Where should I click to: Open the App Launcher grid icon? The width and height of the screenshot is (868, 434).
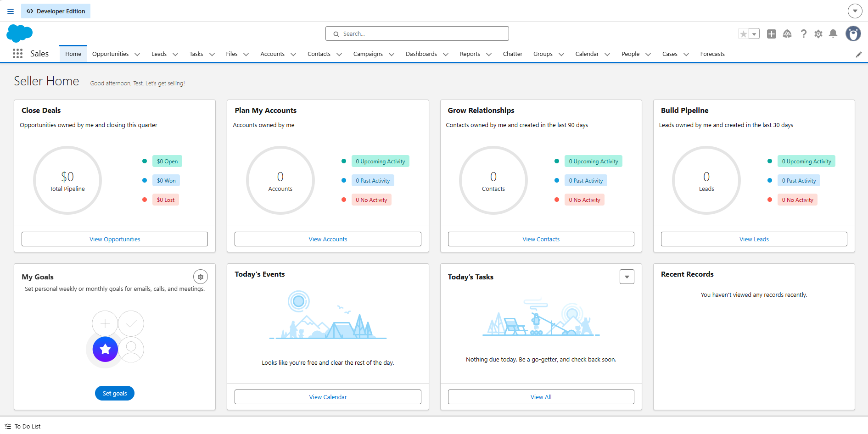(17, 54)
